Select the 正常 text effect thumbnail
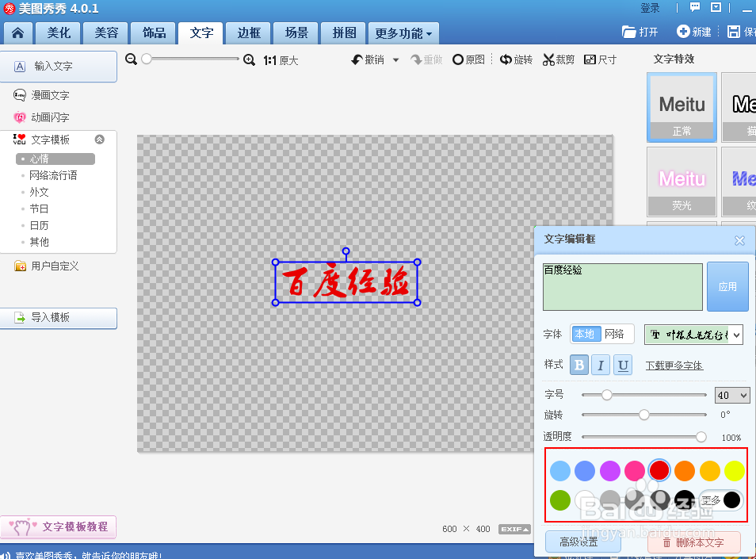Screen dimensions: 756x559 [682, 107]
